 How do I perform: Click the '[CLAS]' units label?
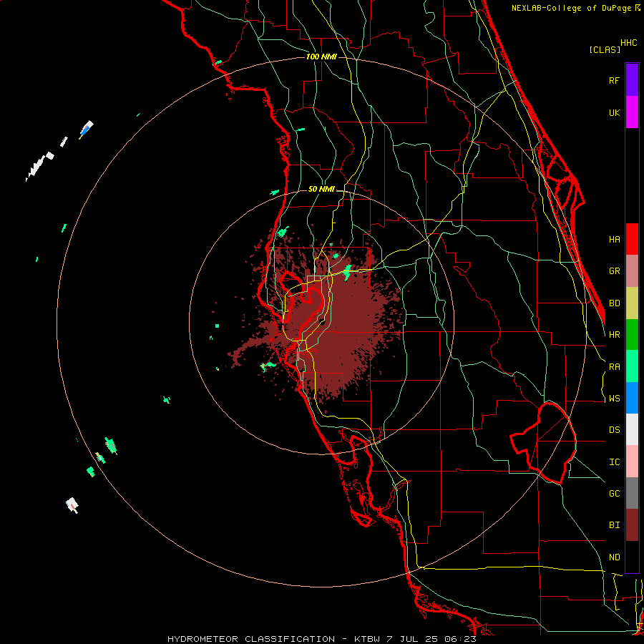pyautogui.click(x=605, y=49)
